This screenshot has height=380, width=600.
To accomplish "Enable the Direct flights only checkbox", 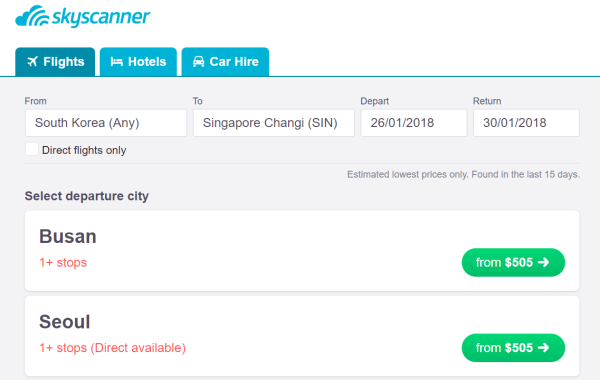I will tap(32, 149).
